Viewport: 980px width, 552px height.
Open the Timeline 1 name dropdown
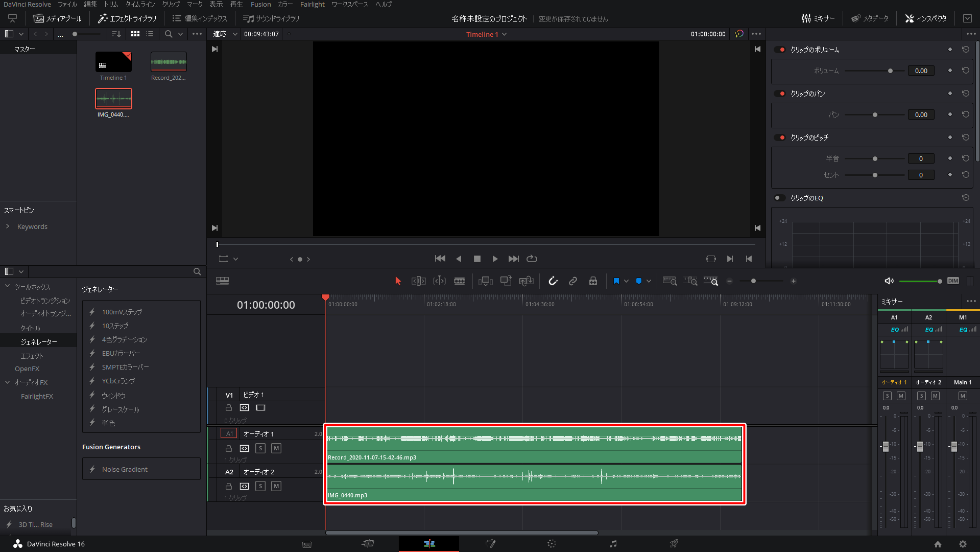pos(504,34)
